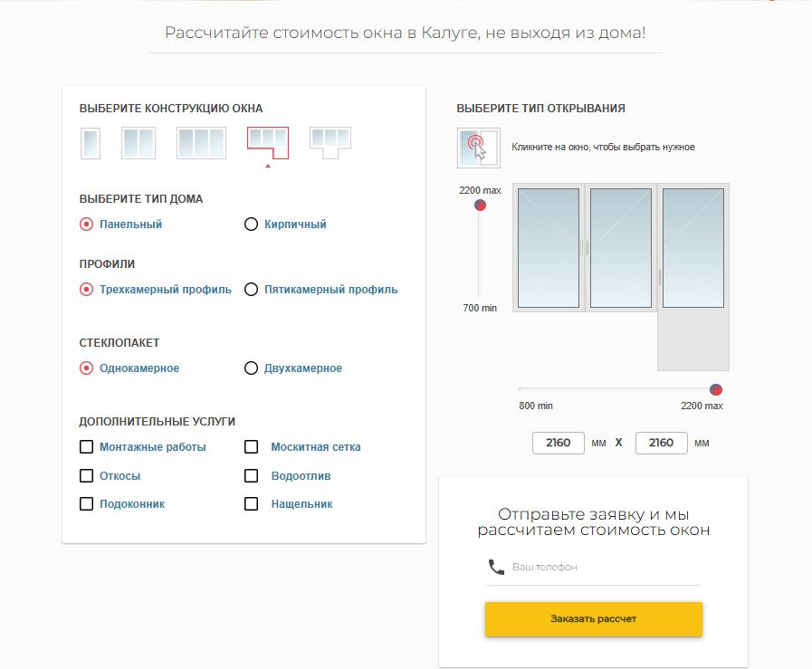The width and height of the screenshot is (812, 669).
Task: Pick the triple-pane window construction icon
Action: coord(200,143)
